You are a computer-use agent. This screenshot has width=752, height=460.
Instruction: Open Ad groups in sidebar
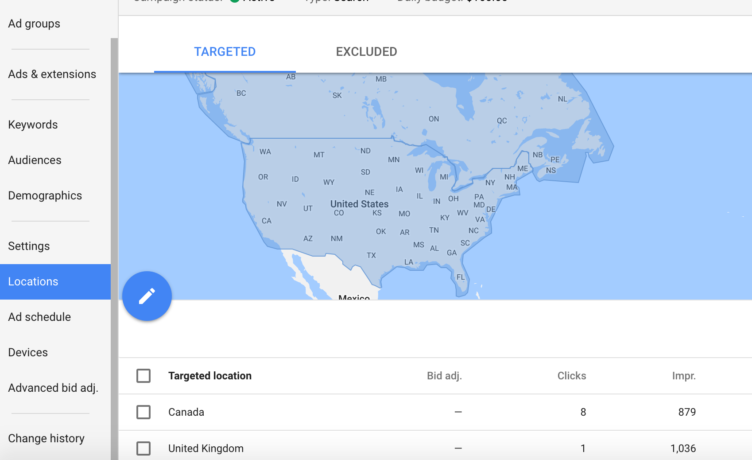coord(34,23)
